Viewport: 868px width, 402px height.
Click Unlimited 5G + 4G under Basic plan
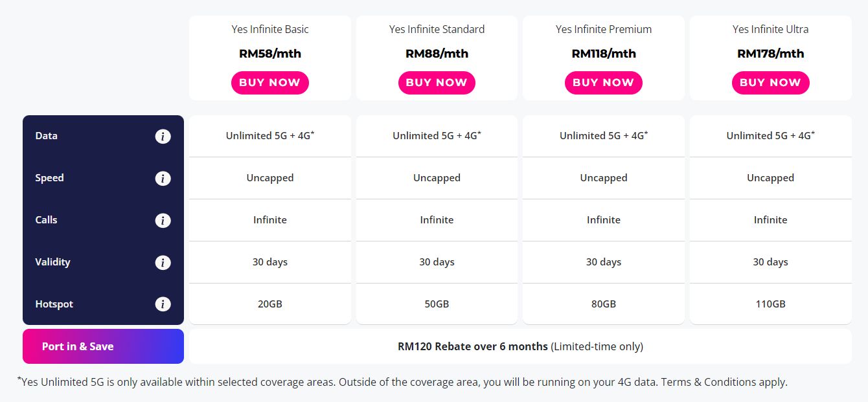tap(269, 136)
